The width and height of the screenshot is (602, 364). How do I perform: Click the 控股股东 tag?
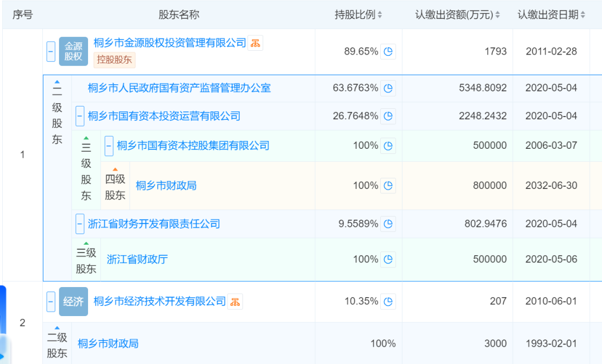click(x=114, y=60)
